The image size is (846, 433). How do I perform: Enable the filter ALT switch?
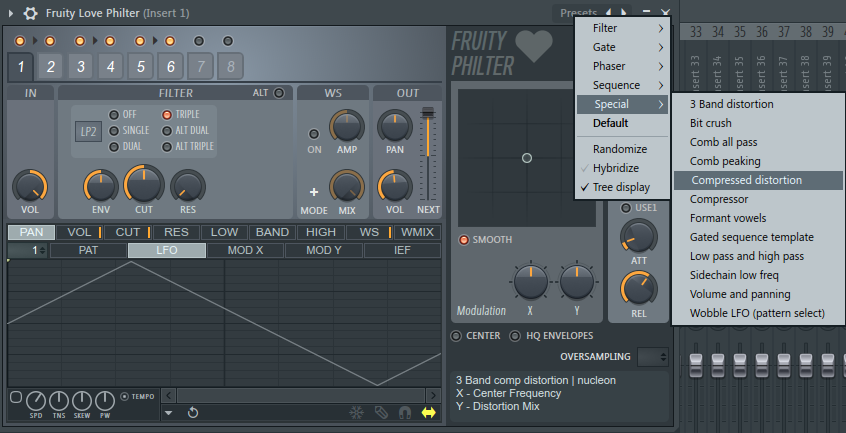(279, 93)
